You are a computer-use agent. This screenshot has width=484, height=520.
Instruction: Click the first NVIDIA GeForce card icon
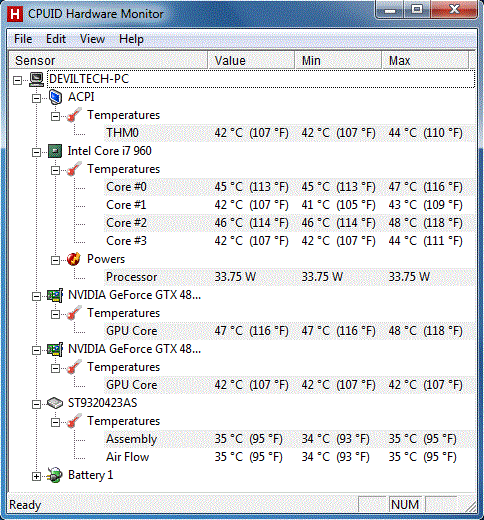point(55,295)
